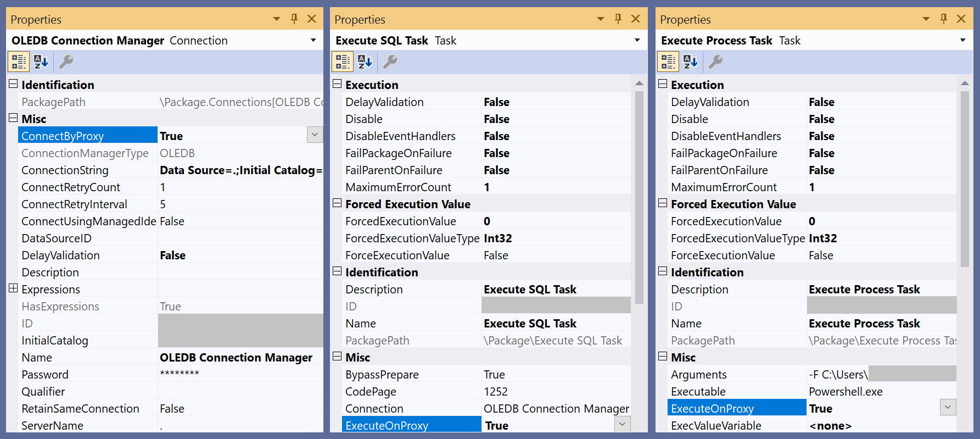
Task: Click Alphabetical sort icon in Execute Process Task panel
Action: coord(691,62)
